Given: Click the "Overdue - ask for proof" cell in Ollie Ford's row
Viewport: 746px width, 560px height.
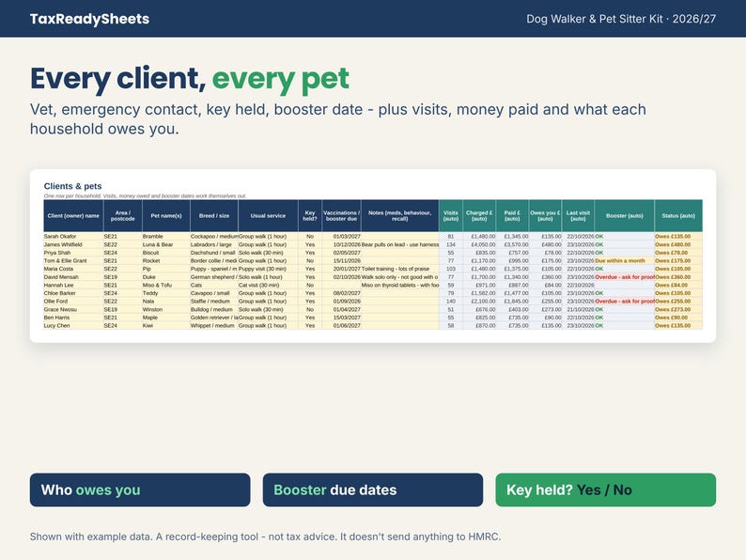Looking at the screenshot, I should pyautogui.click(x=624, y=302).
